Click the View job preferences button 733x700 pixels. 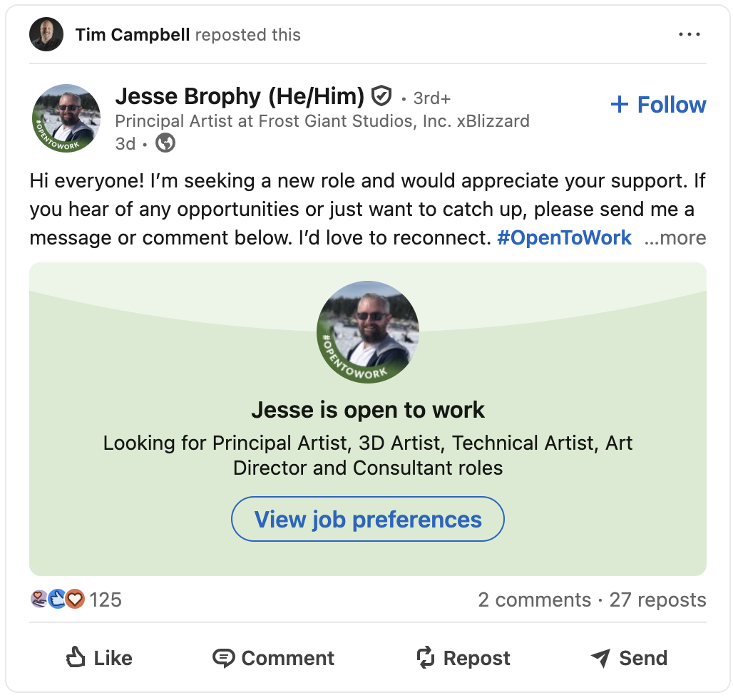(x=368, y=519)
